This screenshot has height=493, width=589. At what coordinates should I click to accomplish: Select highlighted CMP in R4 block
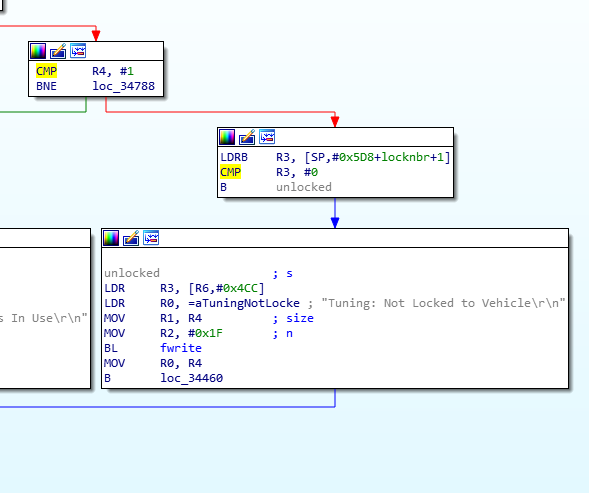pyautogui.click(x=47, y=71)
